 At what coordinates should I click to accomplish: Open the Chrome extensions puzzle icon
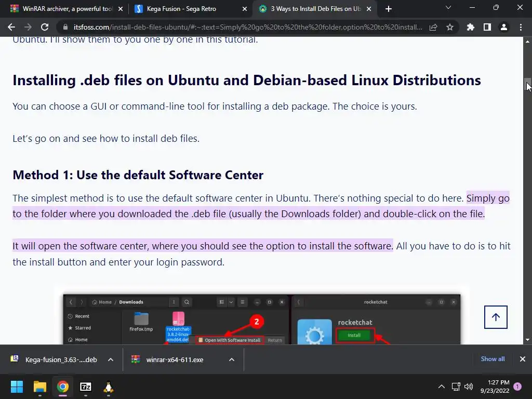pyautogui.click(x=470, y=27)
